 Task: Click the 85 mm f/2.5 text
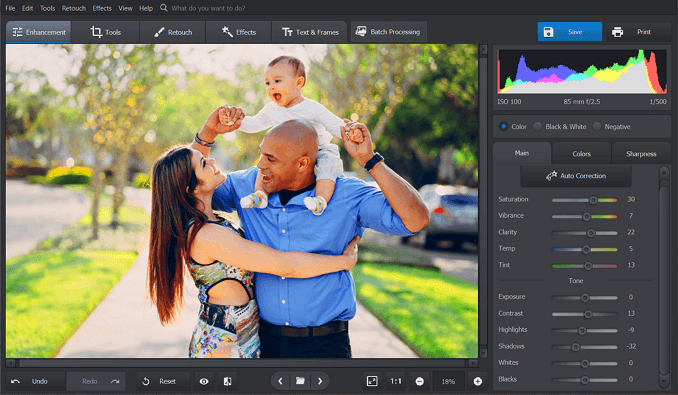(x=582, y=102)
